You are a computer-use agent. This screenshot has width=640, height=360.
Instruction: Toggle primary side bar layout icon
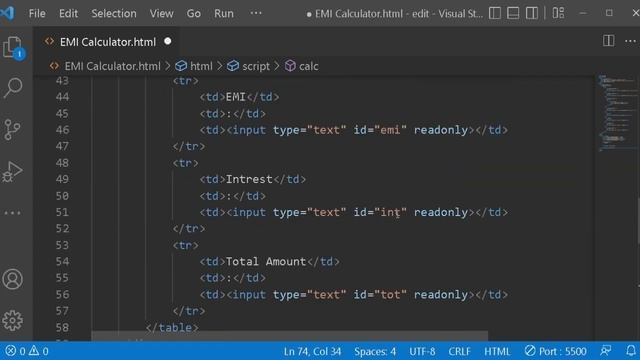pyautogui.click(x=495, y=13)
